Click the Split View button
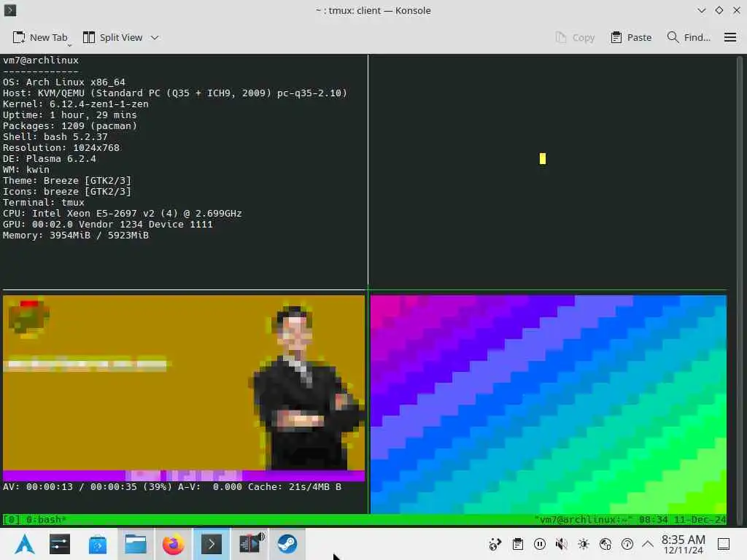 click(x=113, y=37)
